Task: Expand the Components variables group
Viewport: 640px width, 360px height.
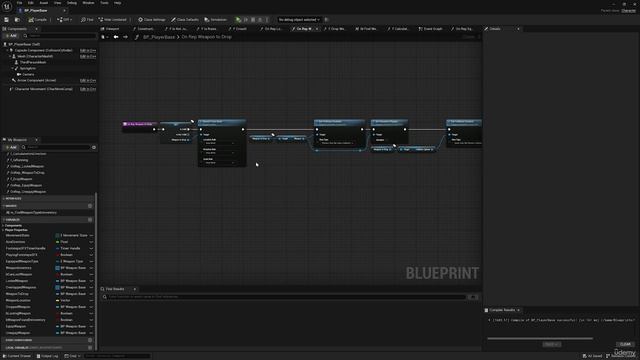Action: tap(3, 225)
